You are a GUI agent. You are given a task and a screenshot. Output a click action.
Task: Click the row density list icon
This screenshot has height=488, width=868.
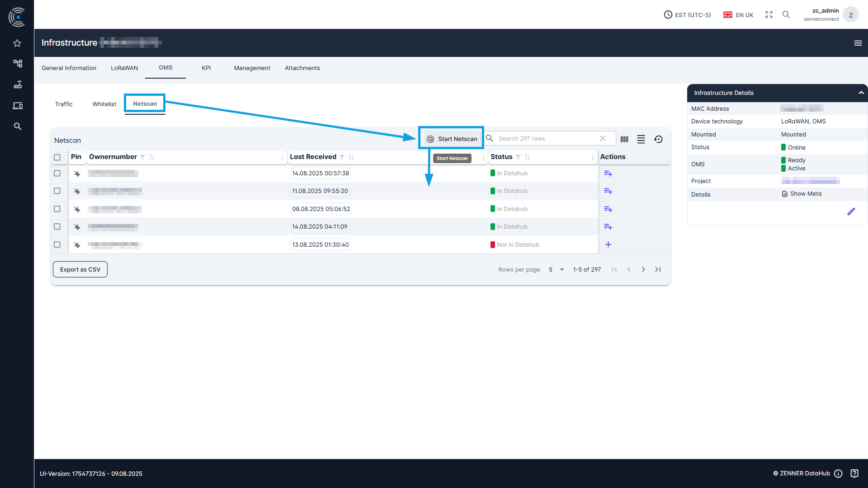click(641, 139)
